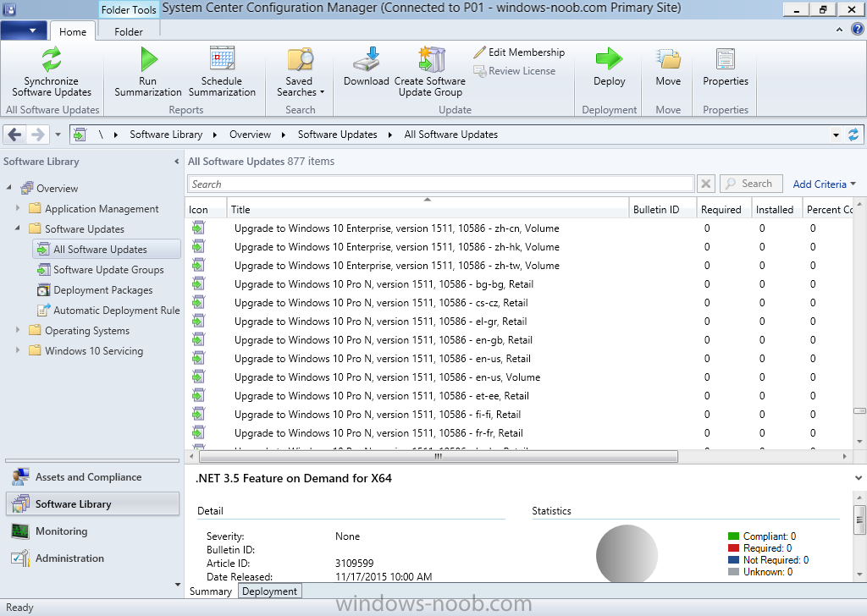Switch to the Home ribbon tab

point(73,31)
